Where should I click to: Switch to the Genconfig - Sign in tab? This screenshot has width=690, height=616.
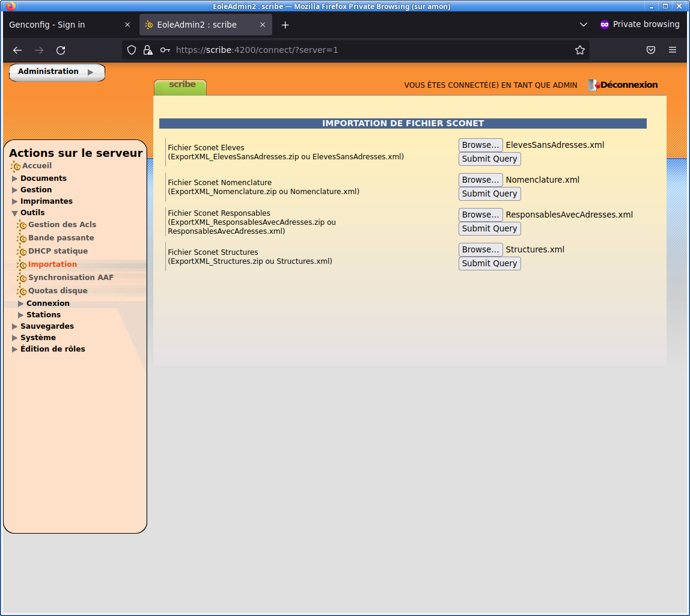coord(60,25)
